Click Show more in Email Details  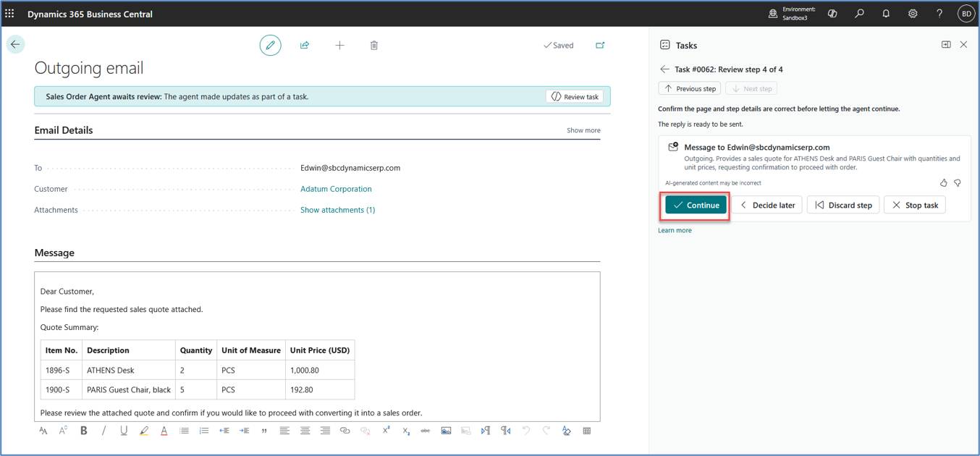tap(583, 130)
